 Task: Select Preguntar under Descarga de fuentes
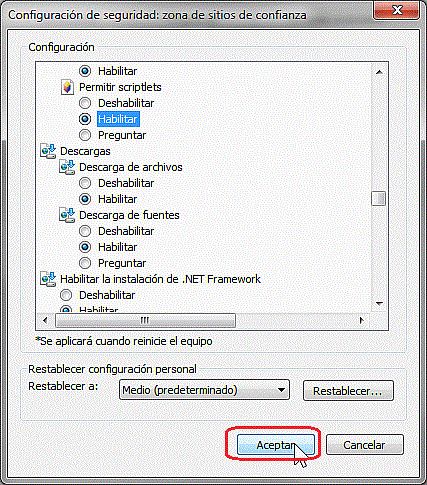pyautogui.click(x=85, y=263)
